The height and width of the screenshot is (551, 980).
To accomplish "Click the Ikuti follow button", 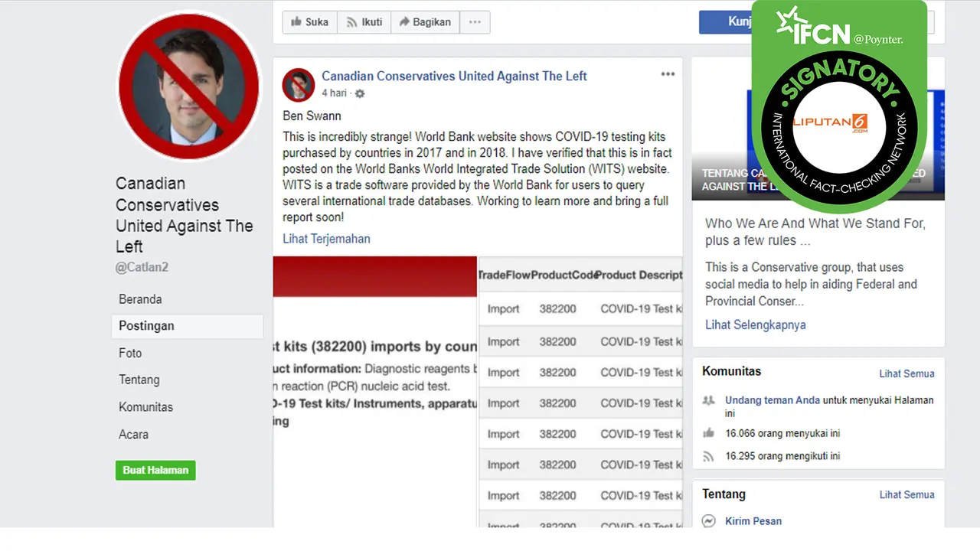I will (x=364, y=22).
